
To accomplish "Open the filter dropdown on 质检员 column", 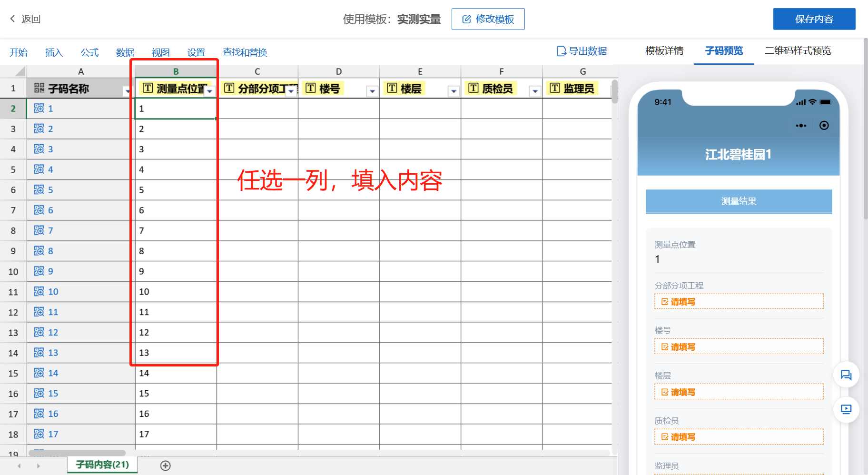I will click(535, 90).
